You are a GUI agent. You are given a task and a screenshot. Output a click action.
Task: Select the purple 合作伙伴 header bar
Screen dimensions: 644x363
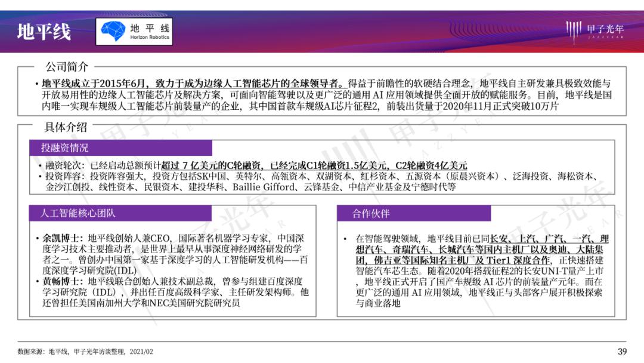pos(414,213)
